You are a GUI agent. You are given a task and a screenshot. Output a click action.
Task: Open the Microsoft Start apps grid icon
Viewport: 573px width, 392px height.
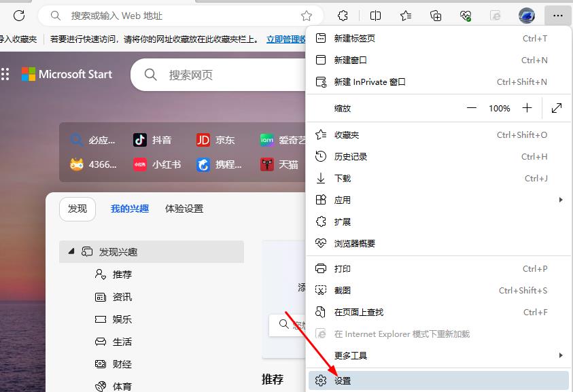tap(5, 74)
